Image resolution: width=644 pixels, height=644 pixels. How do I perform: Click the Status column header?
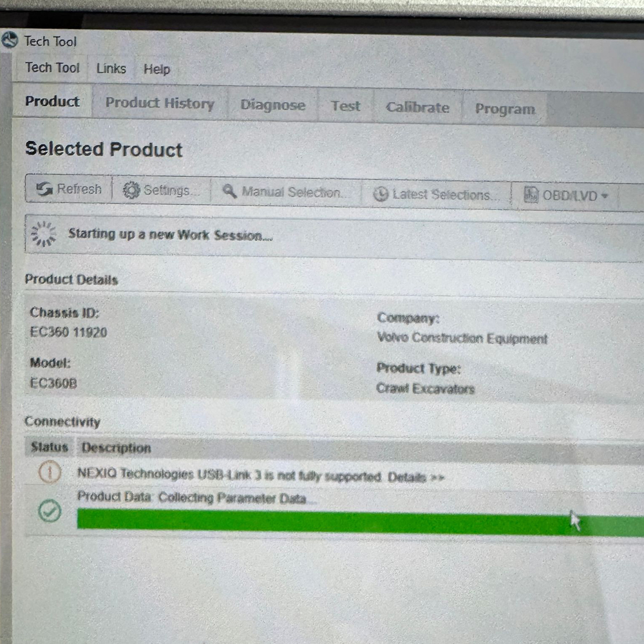[50, 447]
